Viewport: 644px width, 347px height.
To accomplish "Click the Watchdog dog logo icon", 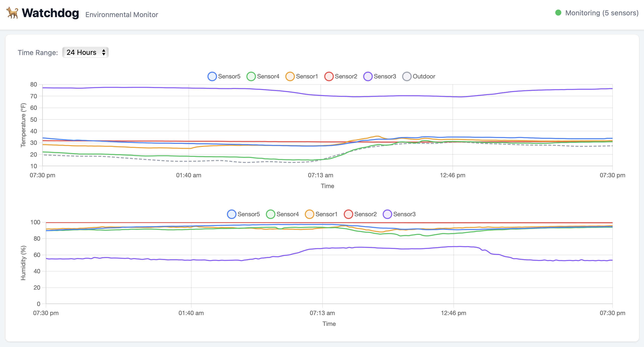I will (x=12, y=13).
